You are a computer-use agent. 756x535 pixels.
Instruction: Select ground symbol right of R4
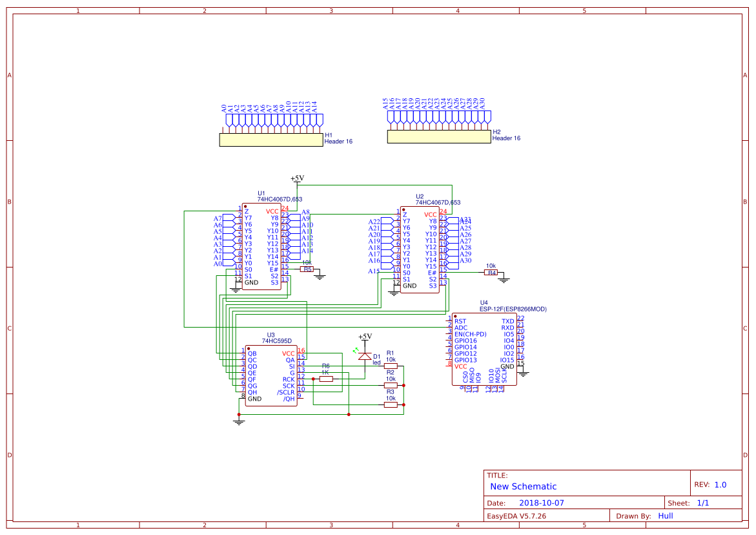click(504, 279)
